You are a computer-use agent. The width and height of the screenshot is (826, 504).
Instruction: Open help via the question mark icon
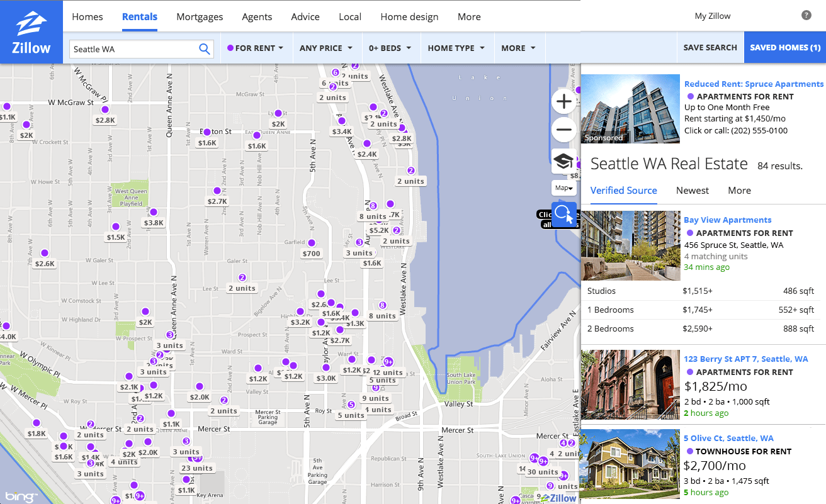click(x=806, y=15)
